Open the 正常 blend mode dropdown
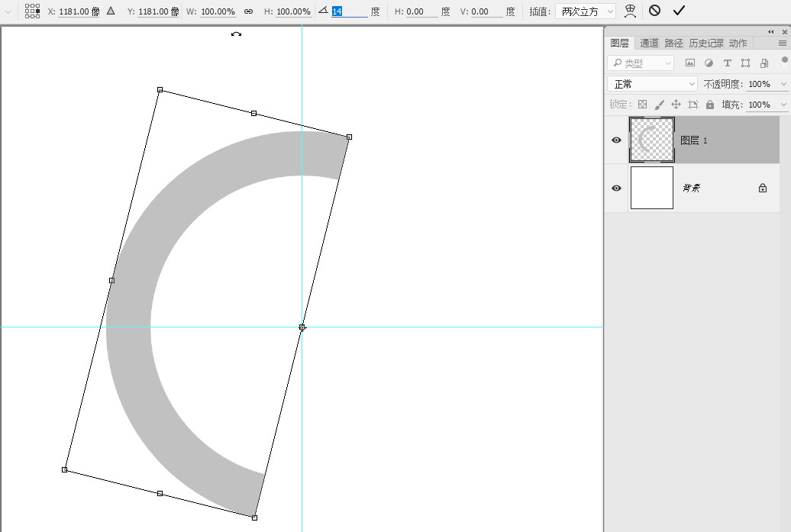 click(653, 84)
